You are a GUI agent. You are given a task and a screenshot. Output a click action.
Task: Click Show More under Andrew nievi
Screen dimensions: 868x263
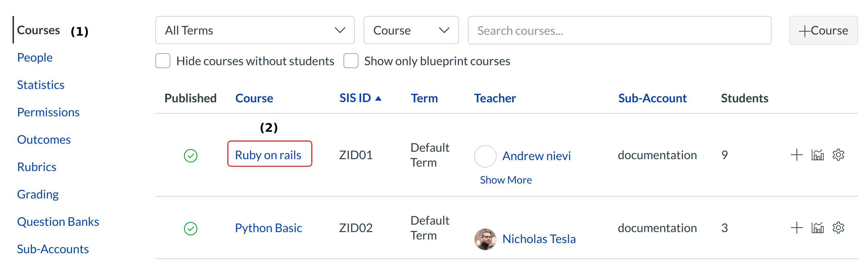505,180
